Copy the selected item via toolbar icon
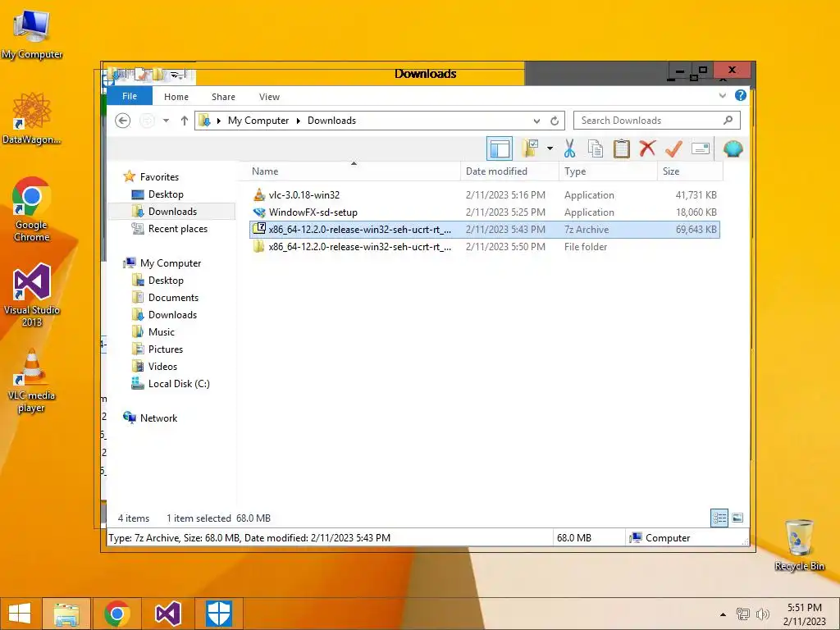The width and height of the screenshot is (840, 630). tap(596, 148)
